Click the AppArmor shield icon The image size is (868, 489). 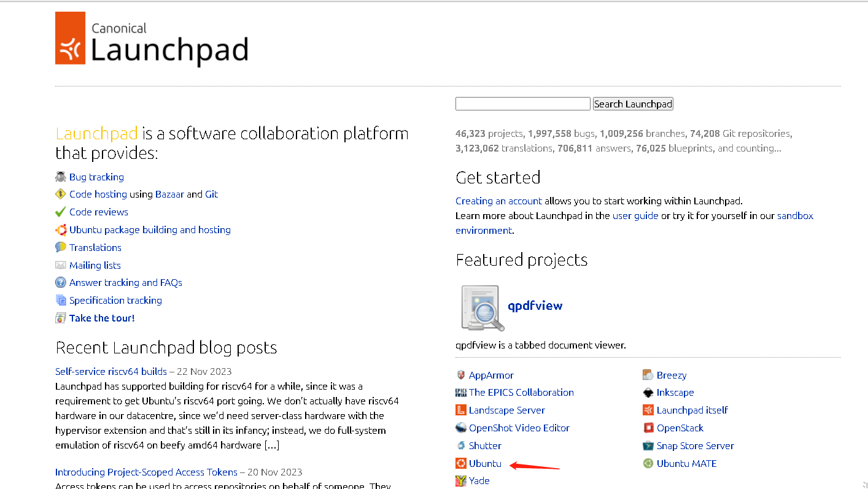coord(461,375)
